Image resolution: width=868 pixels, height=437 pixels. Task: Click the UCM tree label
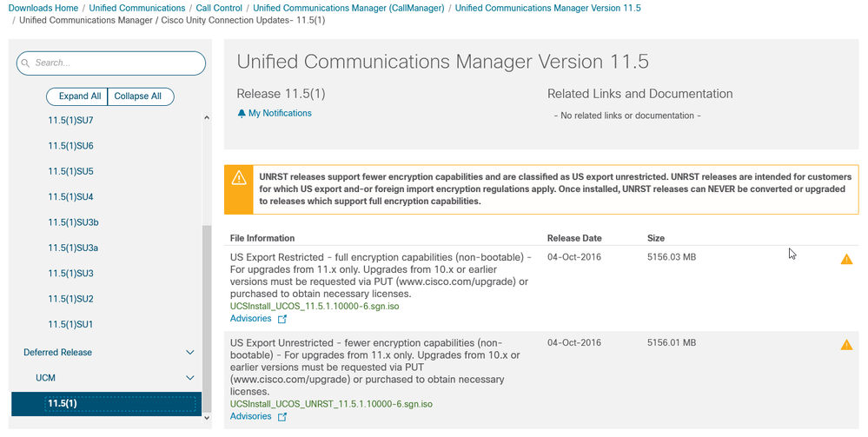(x=45, y=378)
